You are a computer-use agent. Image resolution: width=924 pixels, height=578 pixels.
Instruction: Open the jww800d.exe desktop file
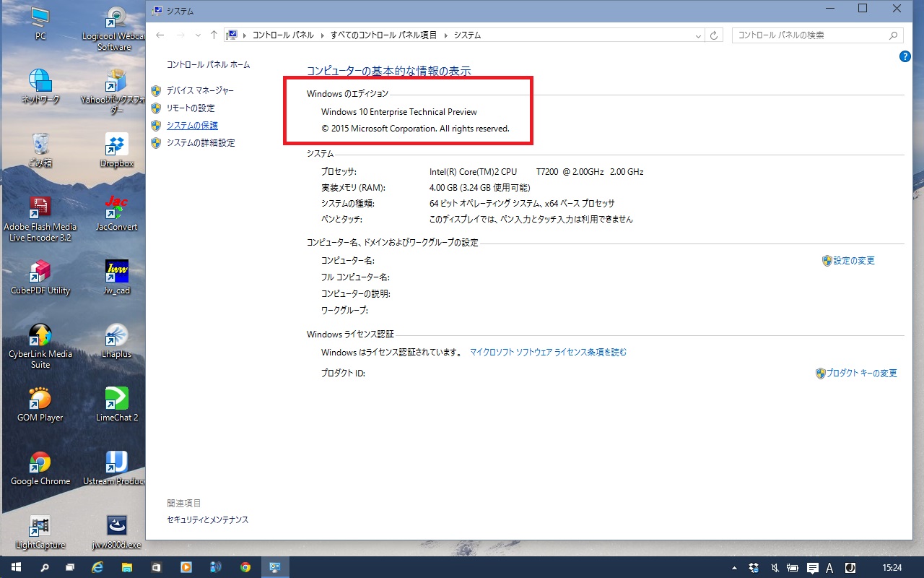coord(116,531)
